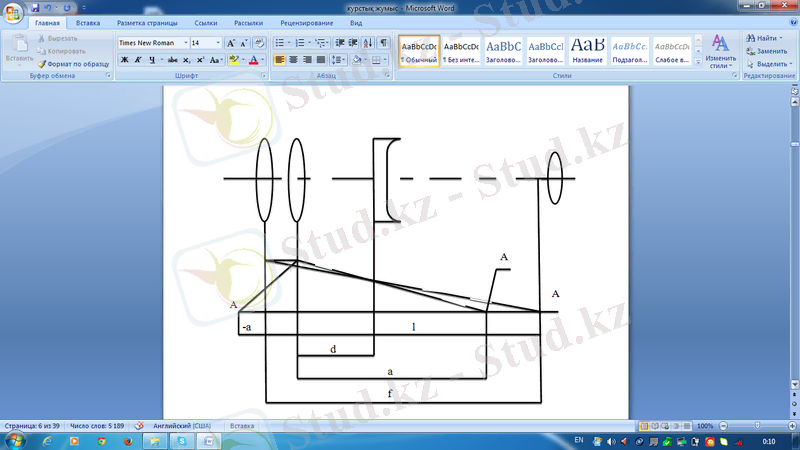The image size is (800, 450).
Task: Apply subscript formatting
Action: click(187, 60)
